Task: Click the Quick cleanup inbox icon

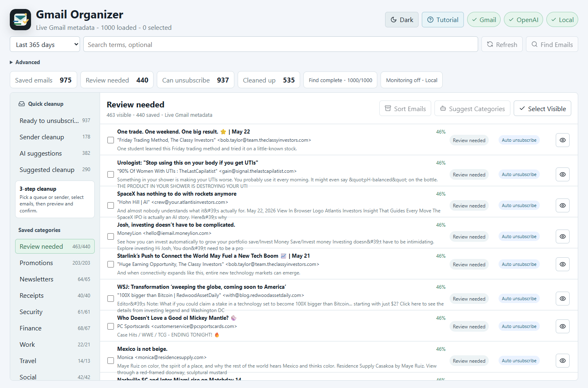Action: click(22, 104)
